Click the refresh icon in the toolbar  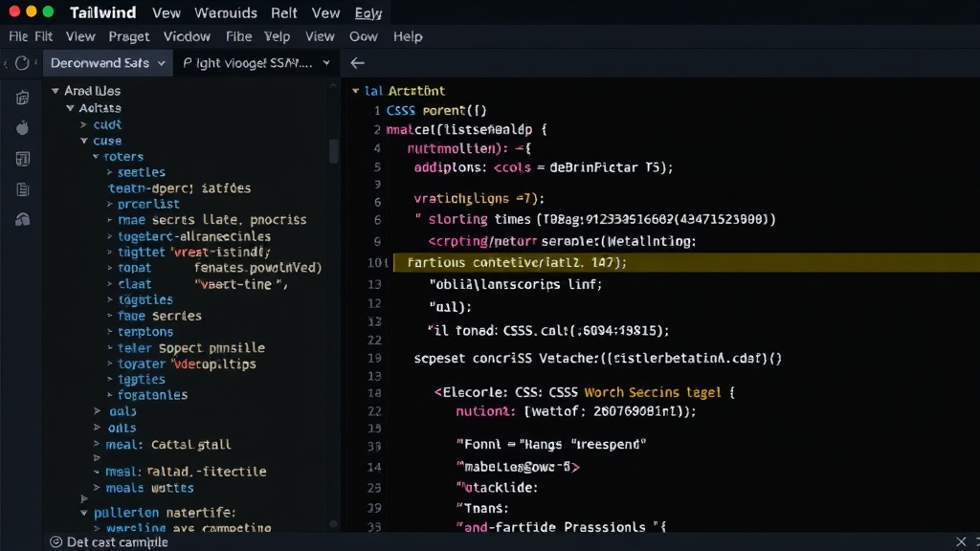tap(22, 63)
